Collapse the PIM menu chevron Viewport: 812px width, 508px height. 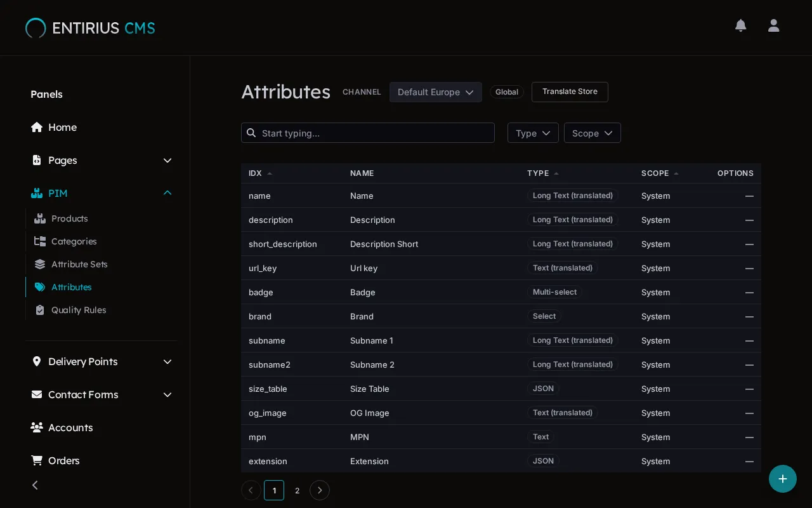(167, 193)
